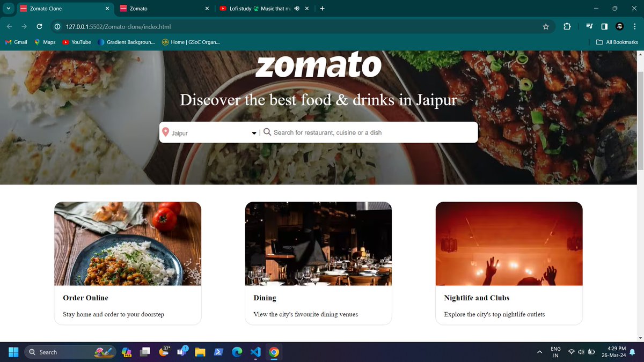Open File Explorer from the taskbar
Image resolution: width=644 pixels, height=362 pixels.
[x=200, y=352]
